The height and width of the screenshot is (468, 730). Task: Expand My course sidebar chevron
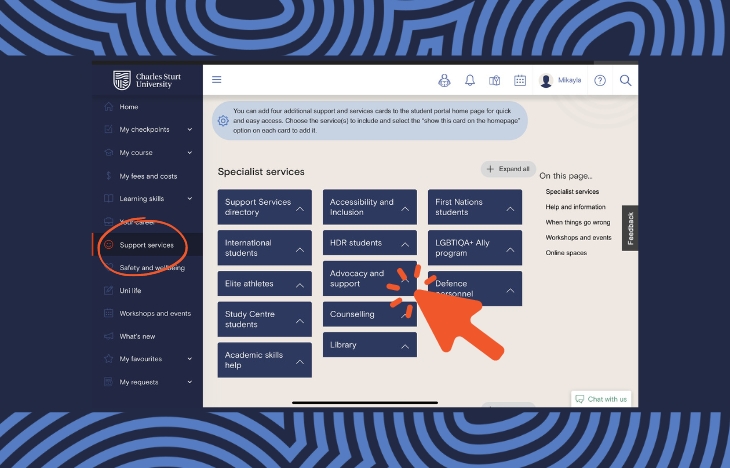point(190,152)
